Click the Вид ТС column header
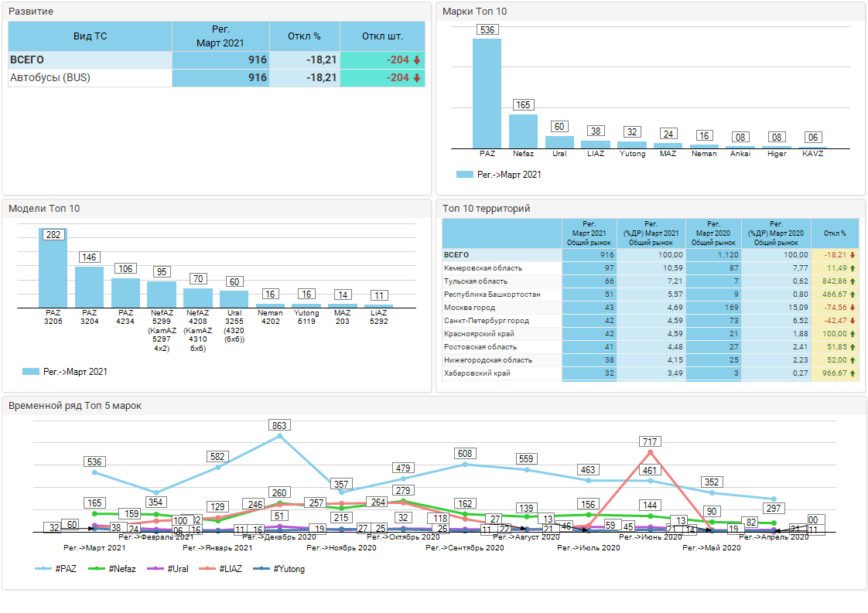 coord(90,36)
